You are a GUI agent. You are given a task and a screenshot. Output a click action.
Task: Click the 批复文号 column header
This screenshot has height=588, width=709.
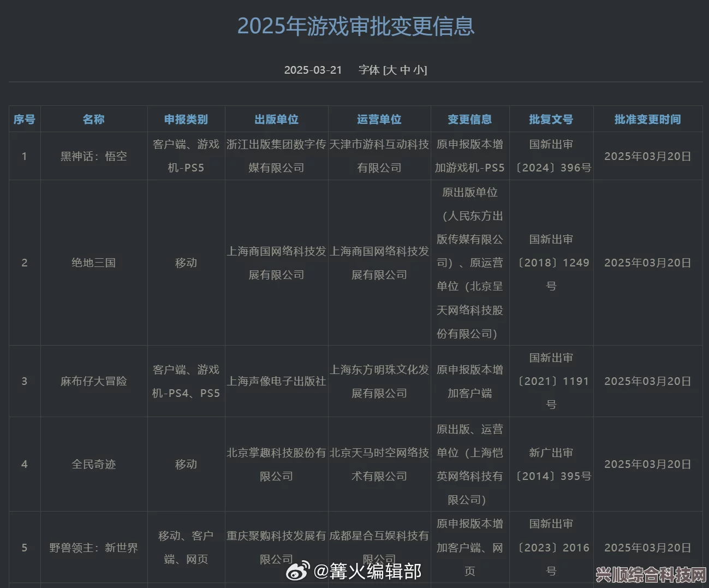pos(551,119)
